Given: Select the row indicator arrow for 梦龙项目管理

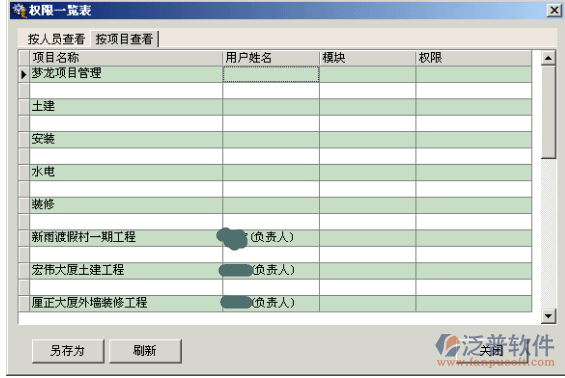Looking at the screenshot, I should pos(24,74).
